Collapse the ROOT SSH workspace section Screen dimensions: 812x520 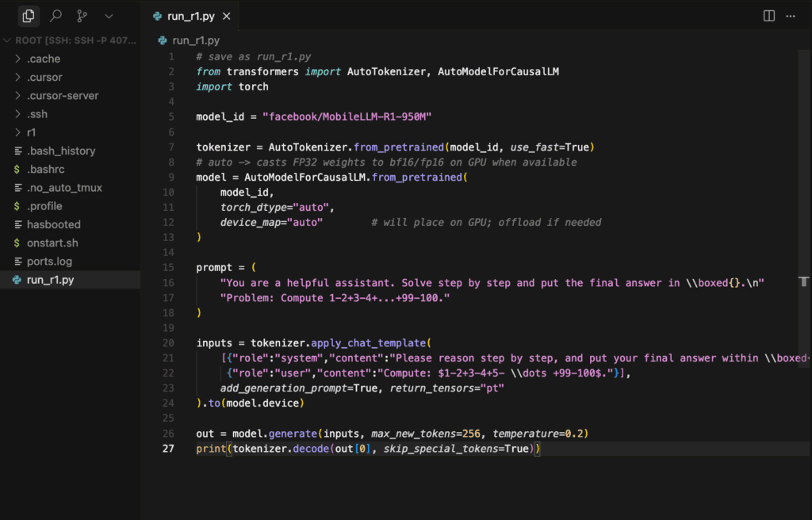(71, 40)
